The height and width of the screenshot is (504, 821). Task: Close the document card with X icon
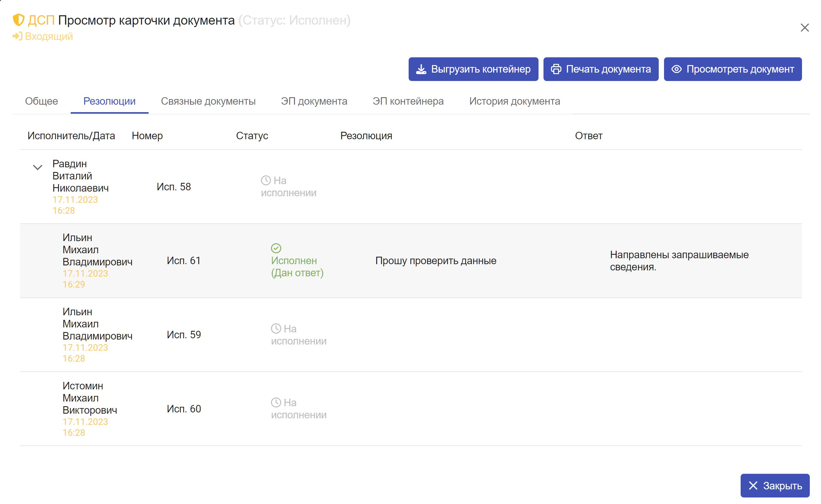[x=805, y=28]
